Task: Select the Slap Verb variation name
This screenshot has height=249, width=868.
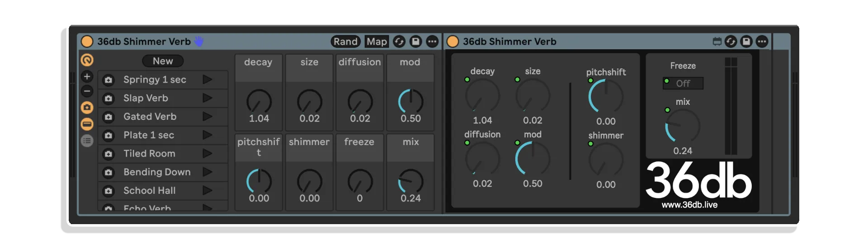Action: pos(146,98)
